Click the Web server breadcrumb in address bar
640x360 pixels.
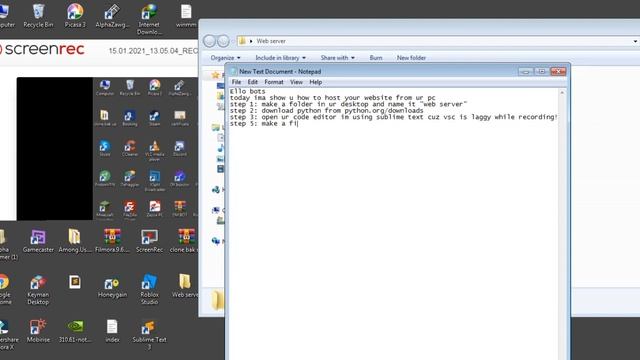(271, 41)
